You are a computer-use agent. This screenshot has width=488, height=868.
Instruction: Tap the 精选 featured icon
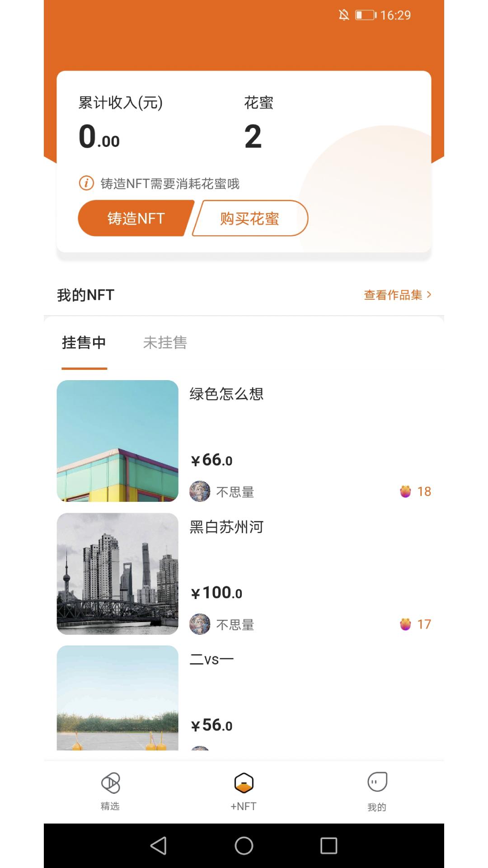point(110,783)
